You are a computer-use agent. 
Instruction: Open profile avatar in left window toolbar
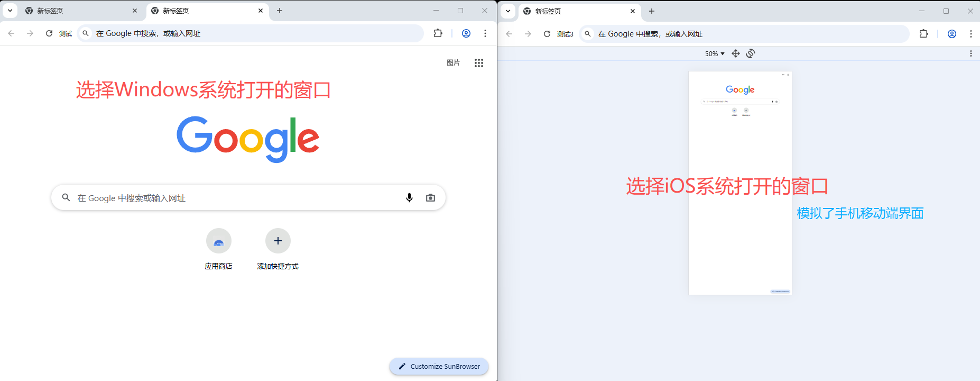pos(466,33)
